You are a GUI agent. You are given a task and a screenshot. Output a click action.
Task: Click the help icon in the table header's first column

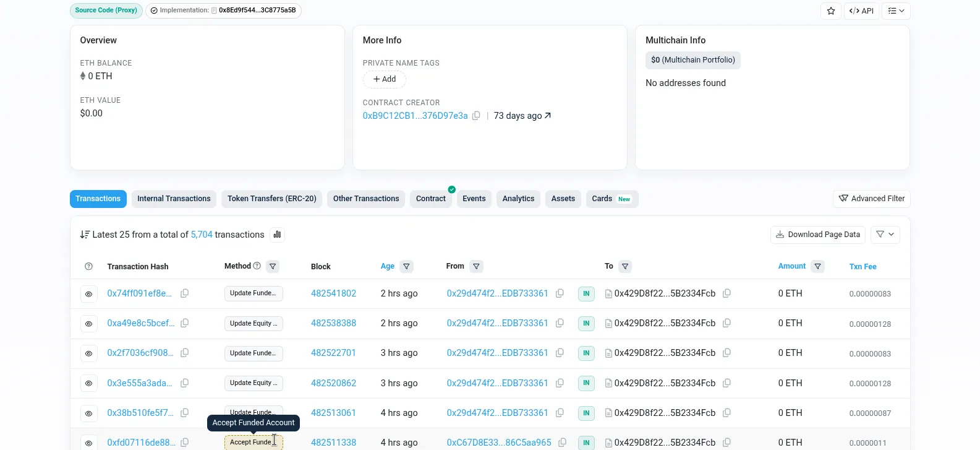pyautogui.click(x=88, y=267)
